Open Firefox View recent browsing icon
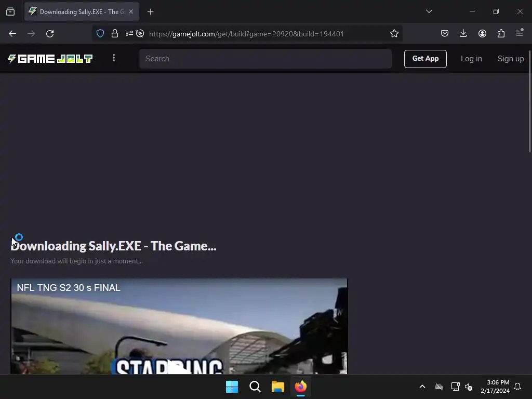532x399 pixels. 10,12
